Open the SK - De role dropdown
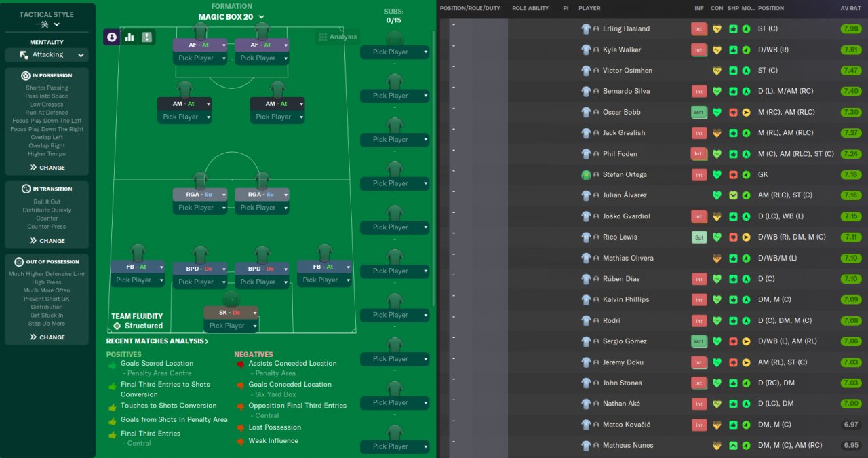Image resolution: width=868 pixels, height=458 pixels. click(x=231, y=313)
